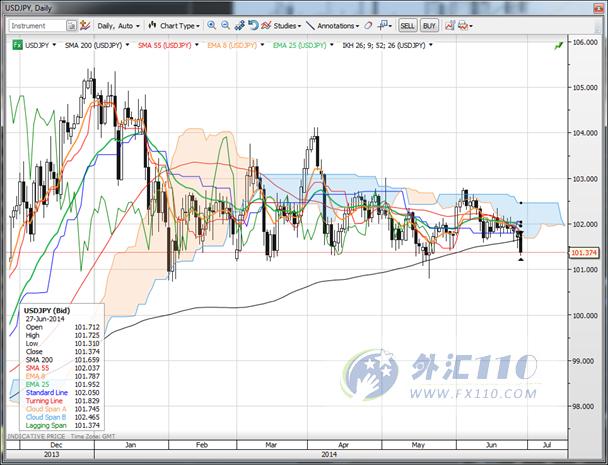Click the Dec month label on time axis

tap(56, 445)
